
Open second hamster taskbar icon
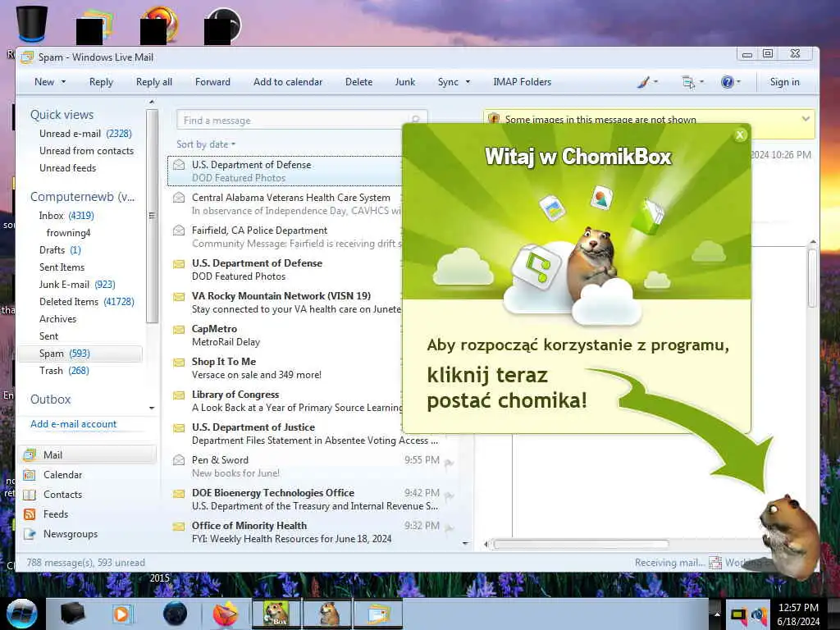click(x=327, y=614)
